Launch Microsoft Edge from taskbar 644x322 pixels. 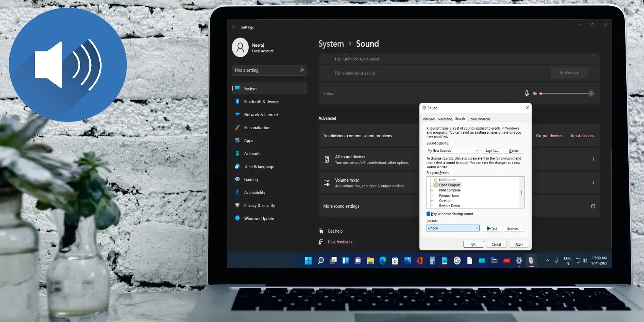(383, 261)
